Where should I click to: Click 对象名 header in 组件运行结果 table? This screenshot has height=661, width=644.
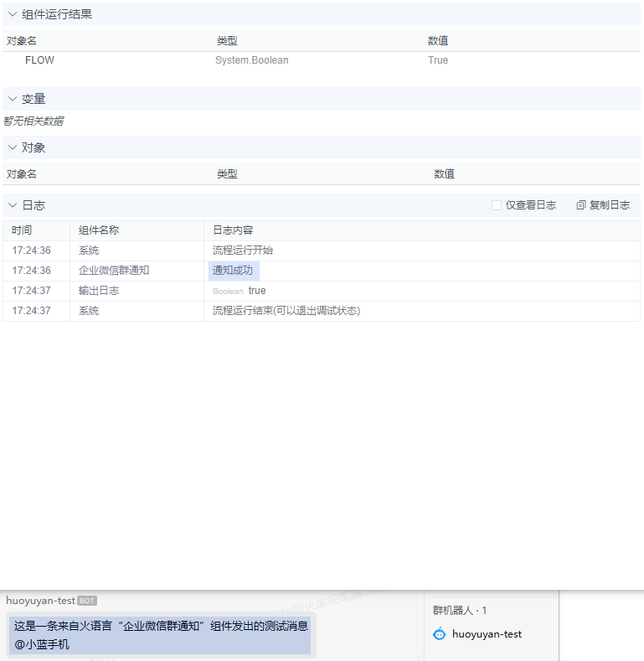(22, 41)
